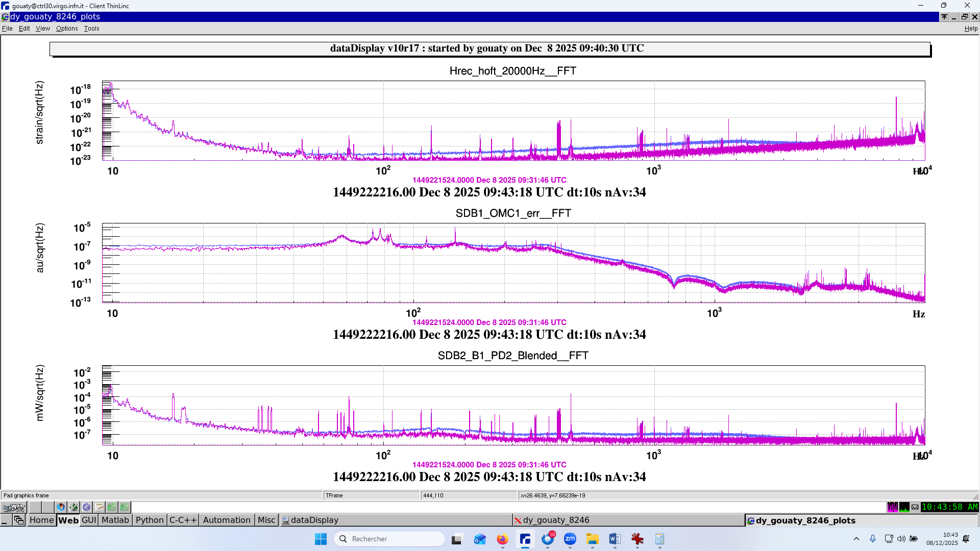
Task: Switch to the Automation workspace
Action: tap(227, 520)
